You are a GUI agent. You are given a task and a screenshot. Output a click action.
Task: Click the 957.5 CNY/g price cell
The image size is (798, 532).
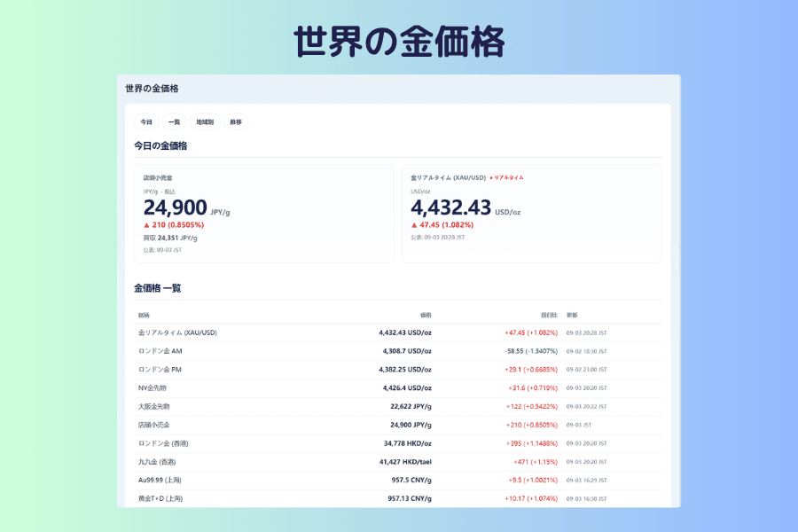click(x=411, y=480)
